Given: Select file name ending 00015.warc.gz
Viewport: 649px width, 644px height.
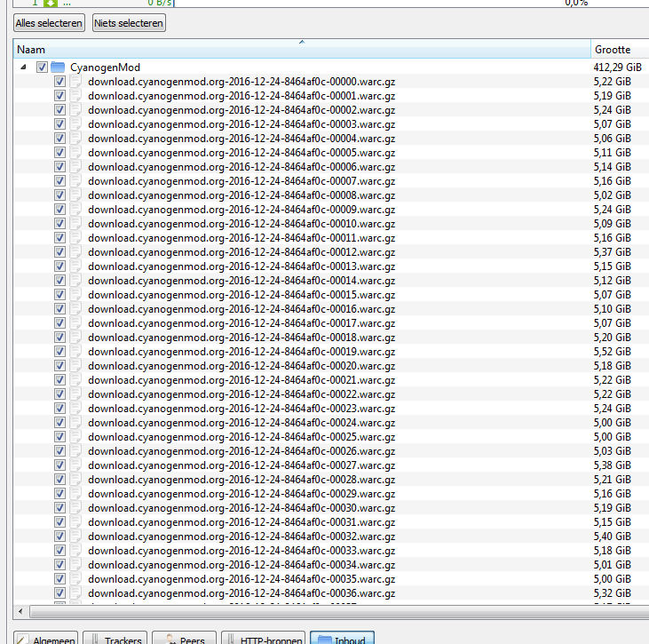Looking at the screenshot, I should coord(241,295).
